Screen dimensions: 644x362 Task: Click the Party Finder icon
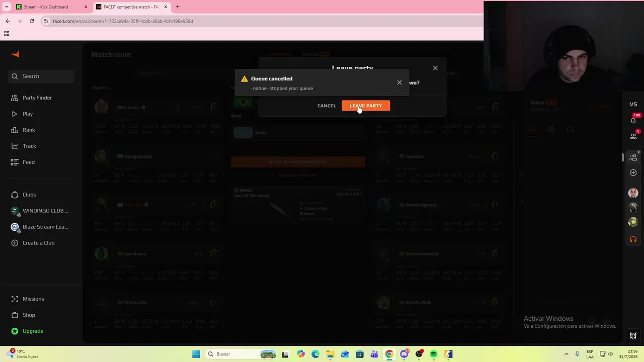click(x=15, y=98)
